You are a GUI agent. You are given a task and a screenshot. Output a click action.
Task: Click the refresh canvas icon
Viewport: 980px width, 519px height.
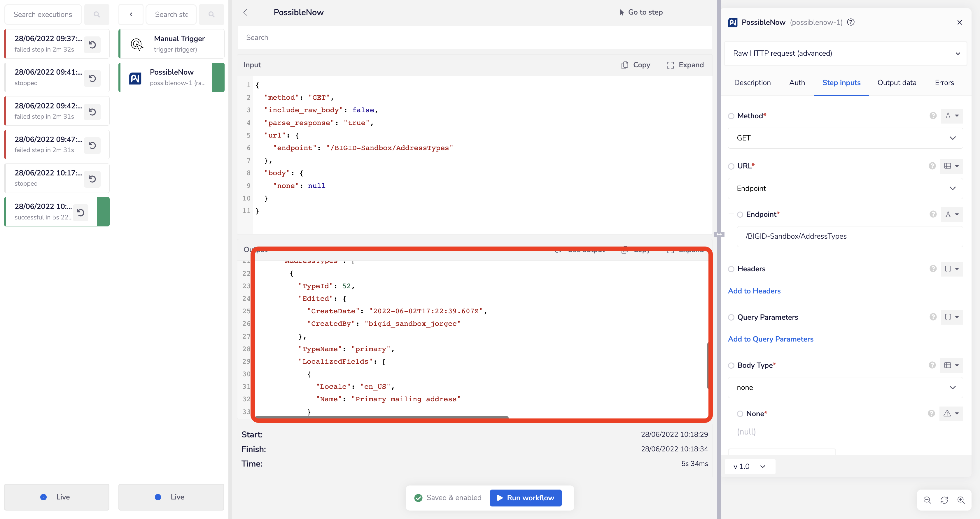[944, 500]
